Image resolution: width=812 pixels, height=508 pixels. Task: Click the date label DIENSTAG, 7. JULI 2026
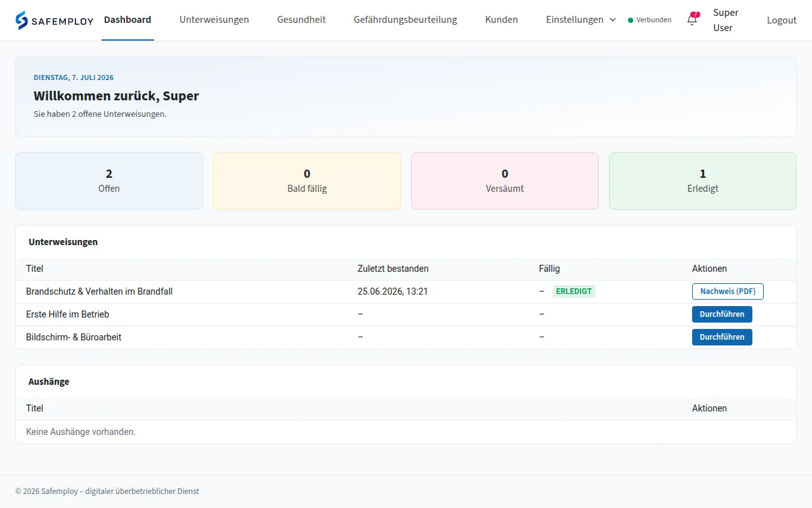(x=74, y=77)
